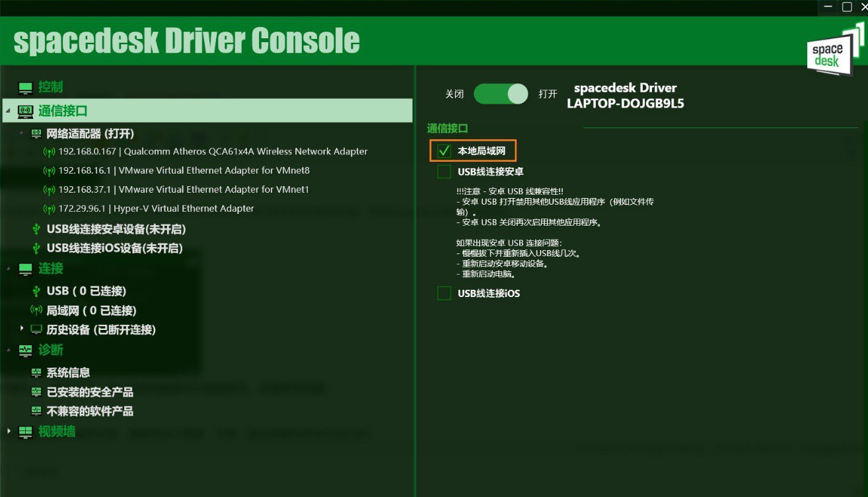Click the wireless icon beside 192.168.0.167
Image resolution: width=868 pixels, height=497 pixels.
pyautogui.click(x=49, y=152)
